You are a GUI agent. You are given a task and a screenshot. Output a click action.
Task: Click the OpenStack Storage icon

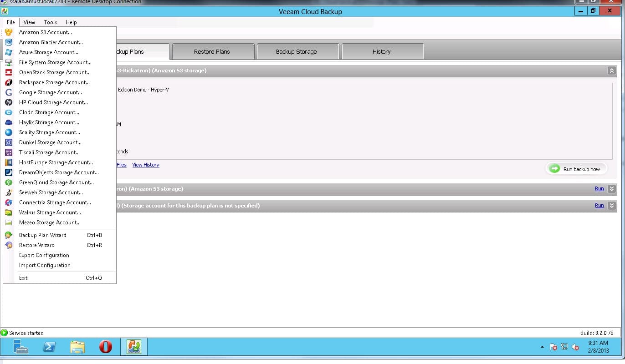(x=9, y=72)
